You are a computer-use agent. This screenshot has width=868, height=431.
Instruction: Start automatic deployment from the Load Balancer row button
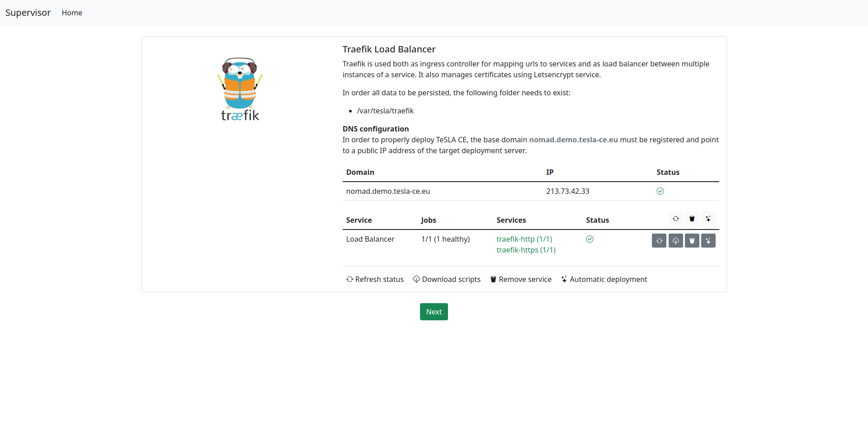708,241
